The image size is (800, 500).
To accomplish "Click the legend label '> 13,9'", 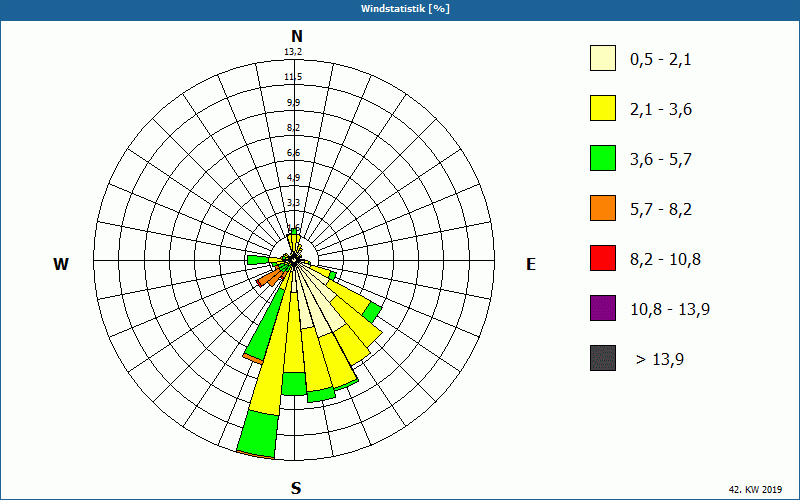I will (660, 360).
